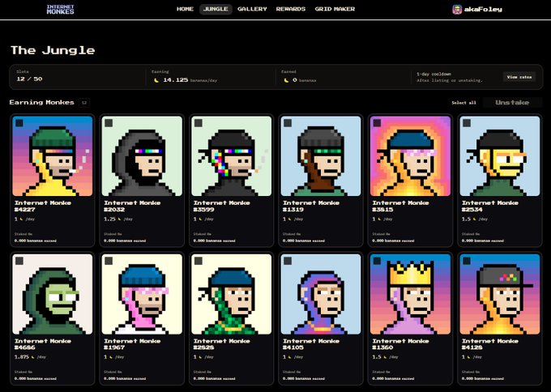Click the Select all link
The height and width of the screenshot is (392, 551).
(x=463, y=103)
